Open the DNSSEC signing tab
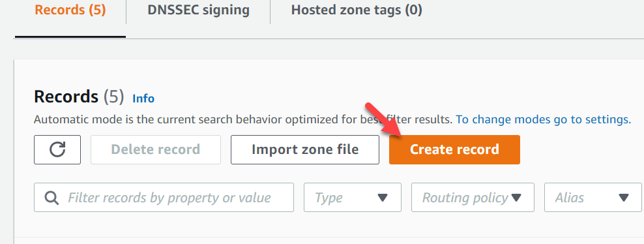The width and height of the screenshot is (644, 244). [x=198, y=10]
